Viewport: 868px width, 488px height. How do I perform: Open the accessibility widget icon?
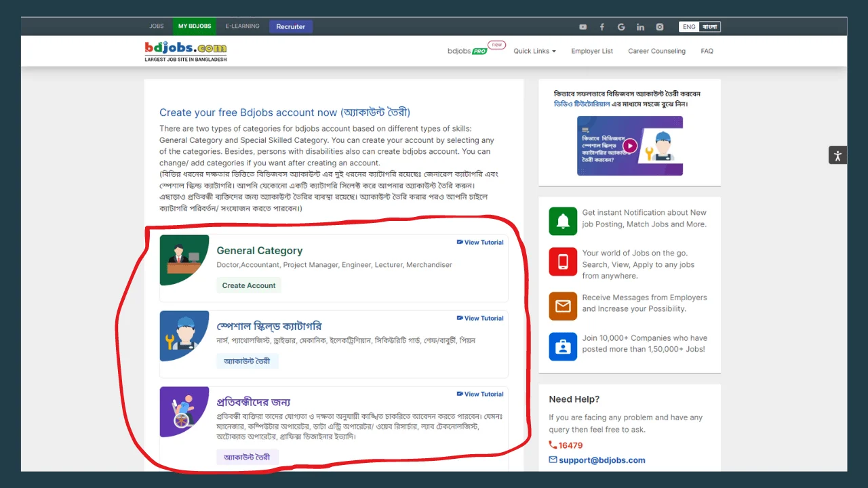(x=837, y=155)
